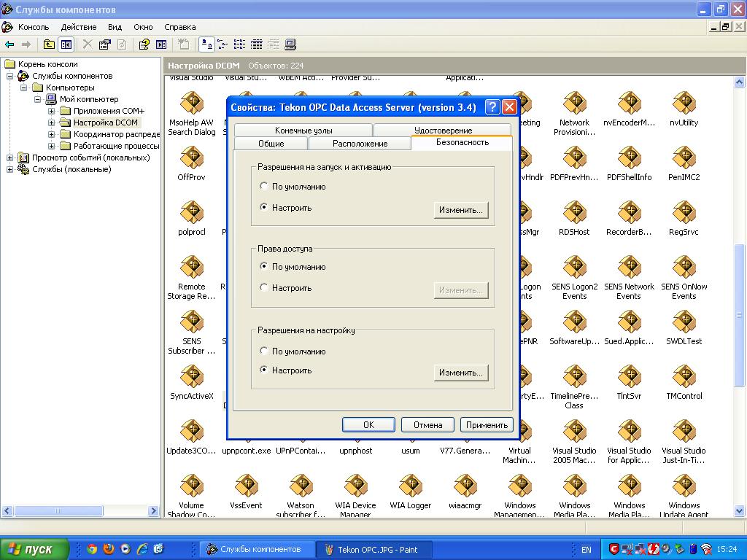Expand the Приложения COM+ tree node
747x560 pixels.
click(52, 111)
